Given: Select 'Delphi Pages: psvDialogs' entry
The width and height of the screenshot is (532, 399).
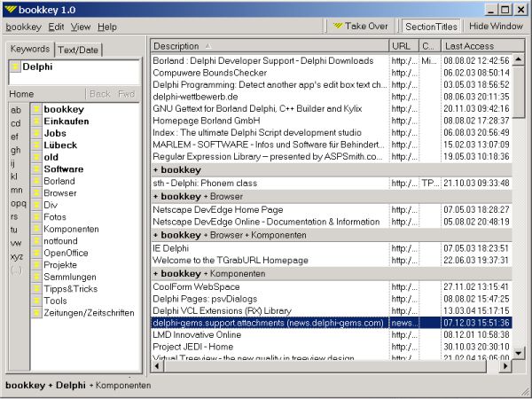Looking at the screenshot, I should (x=331, y=299).
